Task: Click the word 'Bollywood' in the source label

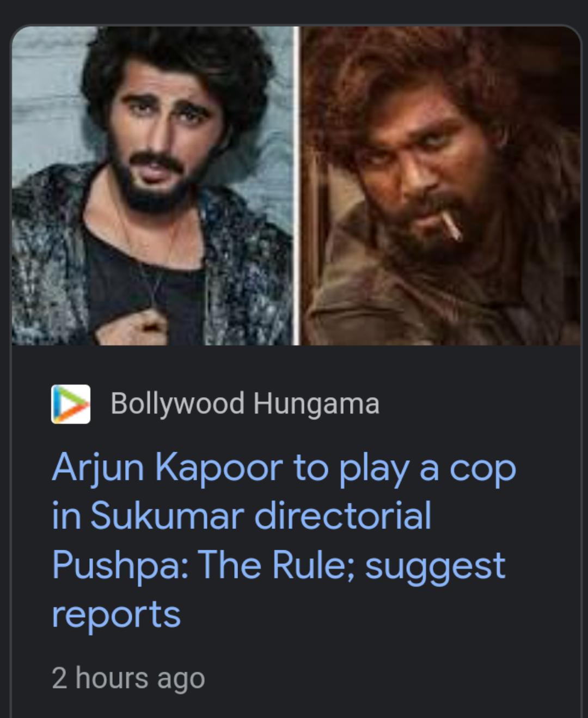Action: point(178,404)
